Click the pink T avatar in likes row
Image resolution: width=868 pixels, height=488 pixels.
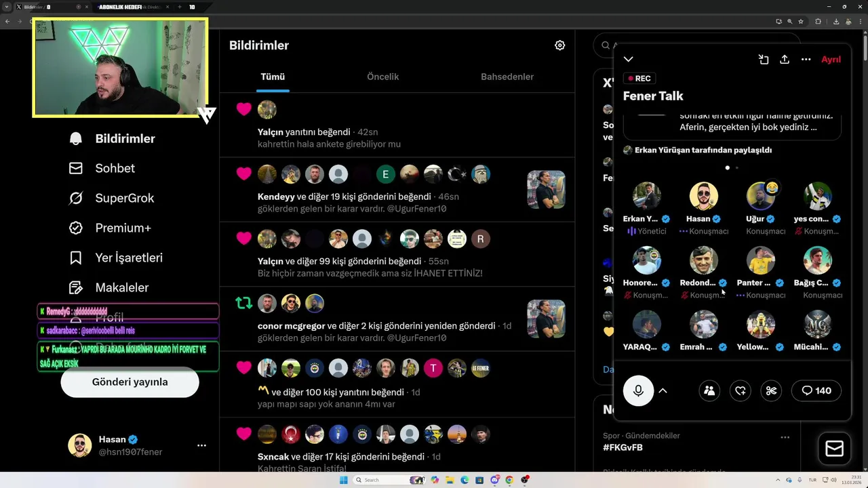click(x=433, y=368)
